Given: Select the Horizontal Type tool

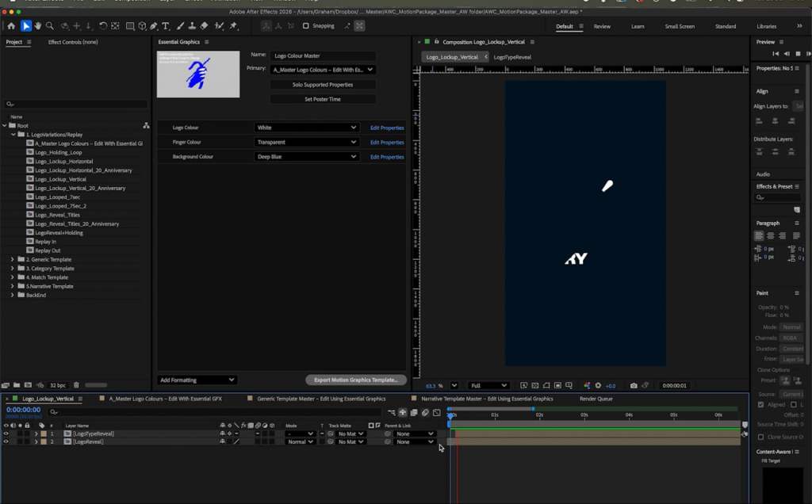Looking at the screenshot, I should [166, 26].
